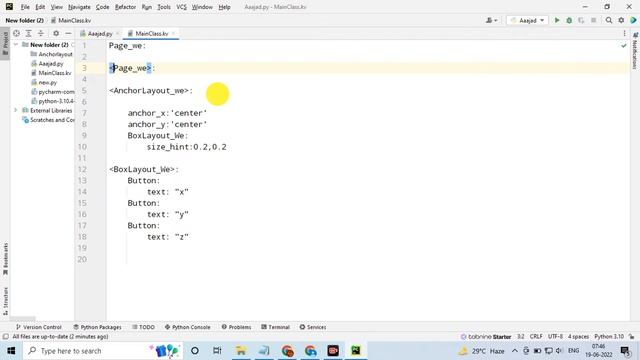640x360 pixels.
Task: Click Collapse All in Project panel
Action: point(41,33)
